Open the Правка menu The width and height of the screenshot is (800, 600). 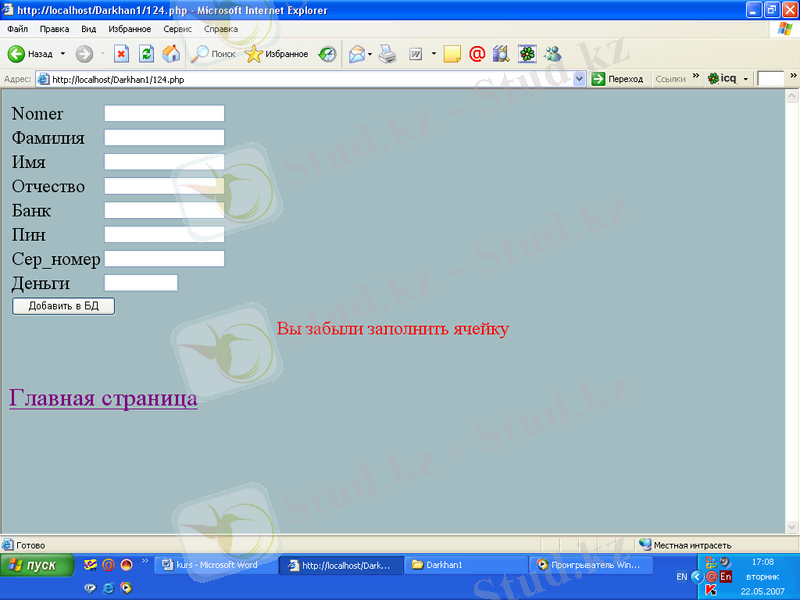coord(54,29)
